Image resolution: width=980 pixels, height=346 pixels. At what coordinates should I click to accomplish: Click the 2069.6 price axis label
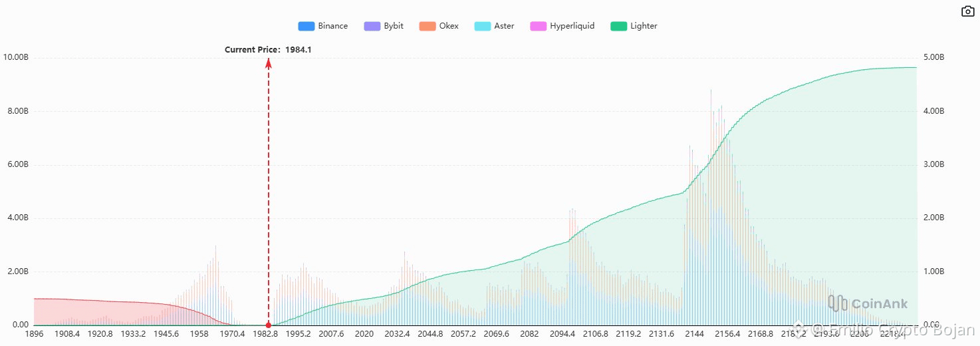point(497,334)
